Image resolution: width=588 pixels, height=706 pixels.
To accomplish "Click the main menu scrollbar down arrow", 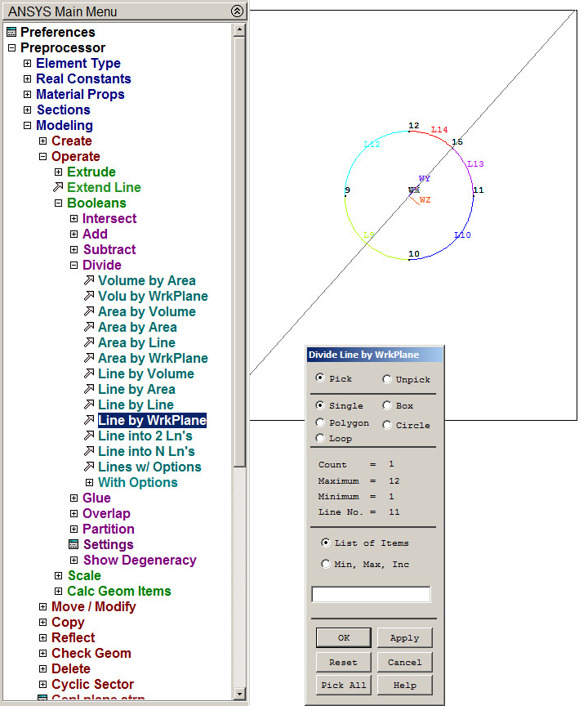I will (x=239, y=694).
